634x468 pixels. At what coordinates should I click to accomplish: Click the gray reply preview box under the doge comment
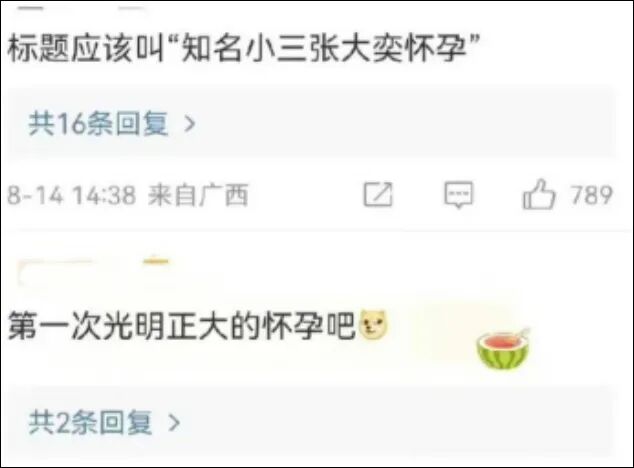311,423
